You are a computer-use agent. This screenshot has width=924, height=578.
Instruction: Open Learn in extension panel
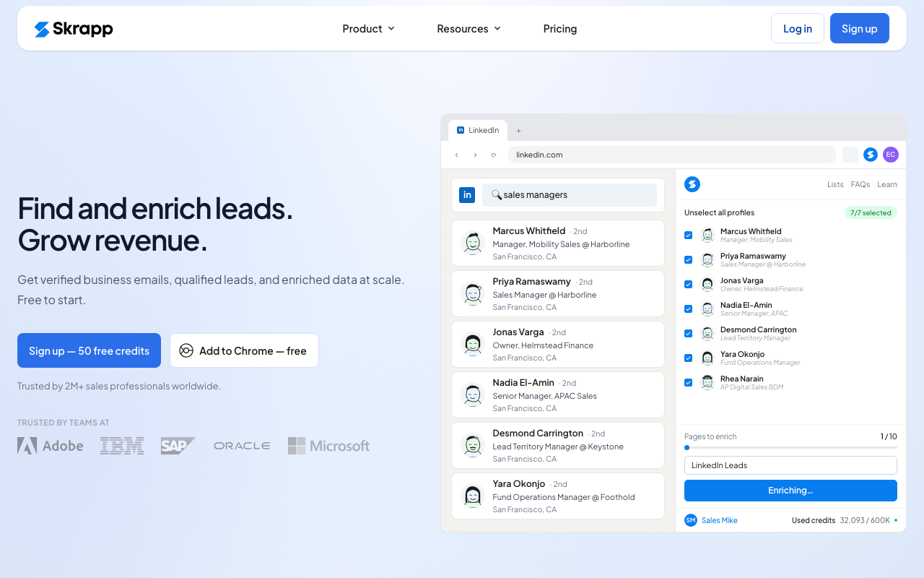[x=887, y=184]
